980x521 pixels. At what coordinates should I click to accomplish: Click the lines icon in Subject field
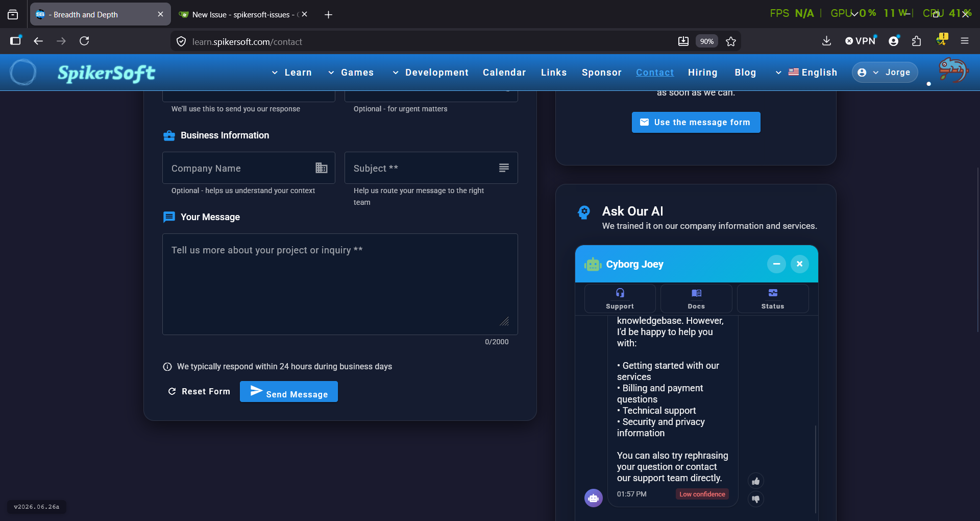504,168
